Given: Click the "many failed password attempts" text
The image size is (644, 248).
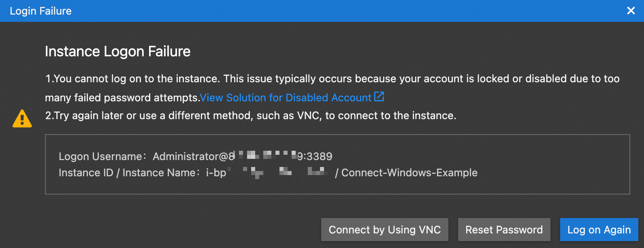Looking at the screenshot, I should tap(122, 98).
